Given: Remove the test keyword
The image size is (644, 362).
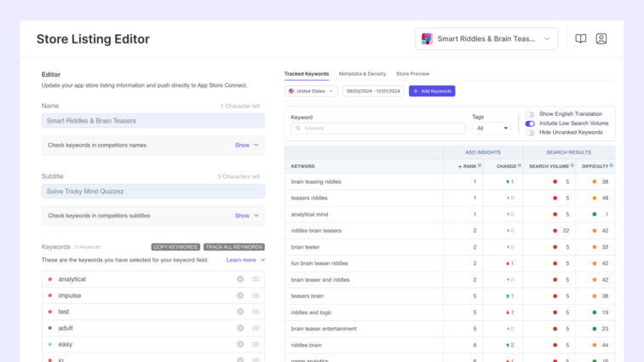Looking at the screenshot, I should (x=240, y=312).
